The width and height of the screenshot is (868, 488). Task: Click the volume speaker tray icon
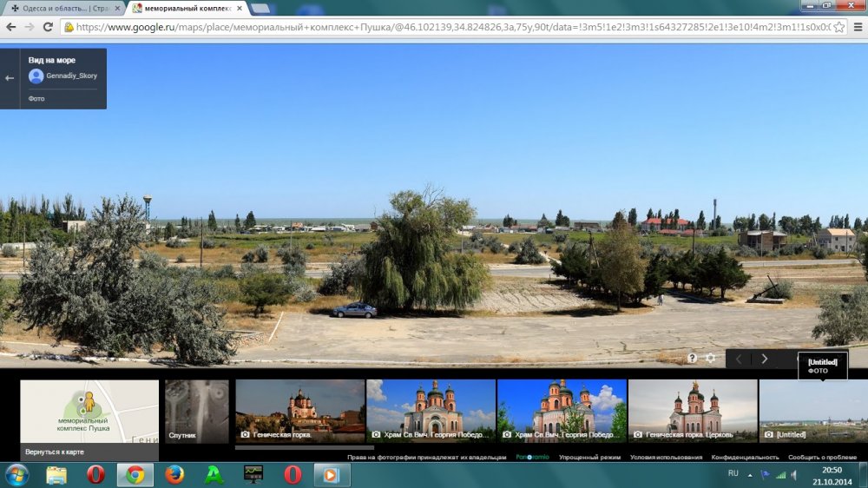(794, 475)
